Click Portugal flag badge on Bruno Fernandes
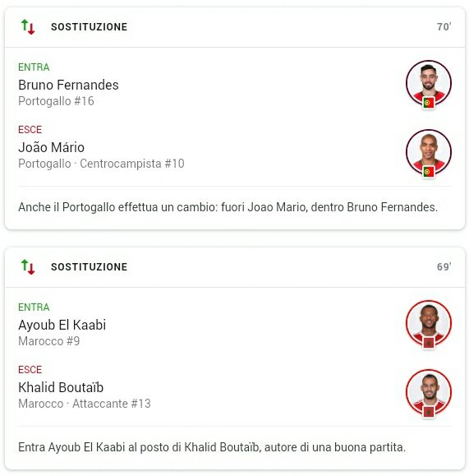 tap(429, 103)
